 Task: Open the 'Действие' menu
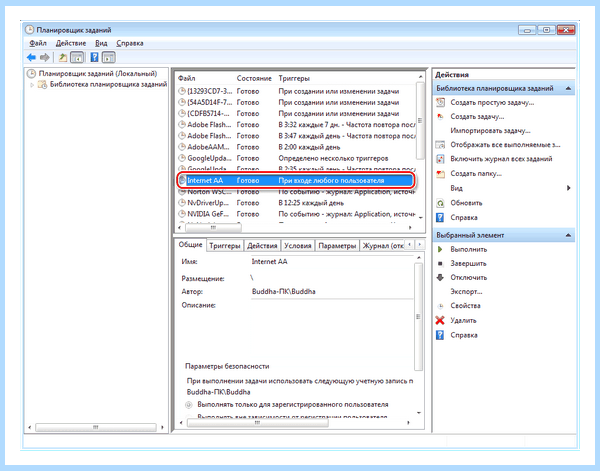tap(71, 43)
